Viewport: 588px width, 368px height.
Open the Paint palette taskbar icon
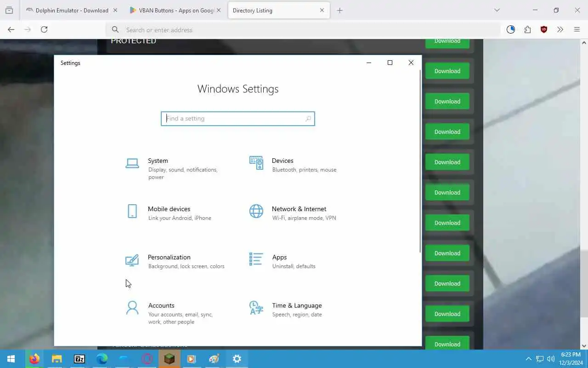click(214, 359)
